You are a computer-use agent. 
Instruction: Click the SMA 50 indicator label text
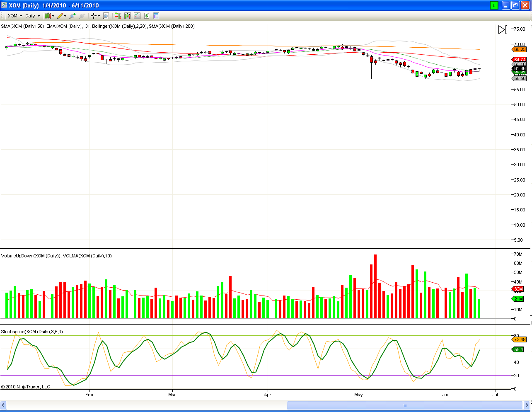23,26
